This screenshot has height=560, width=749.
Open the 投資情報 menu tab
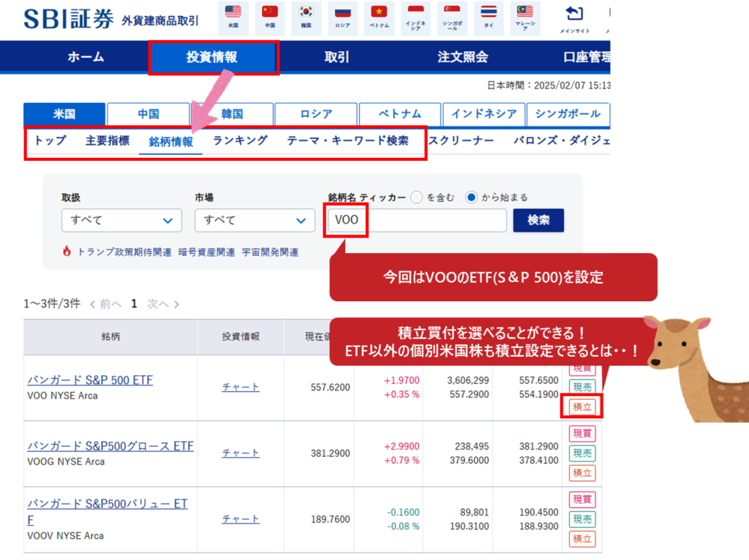(x=212, y=57)
